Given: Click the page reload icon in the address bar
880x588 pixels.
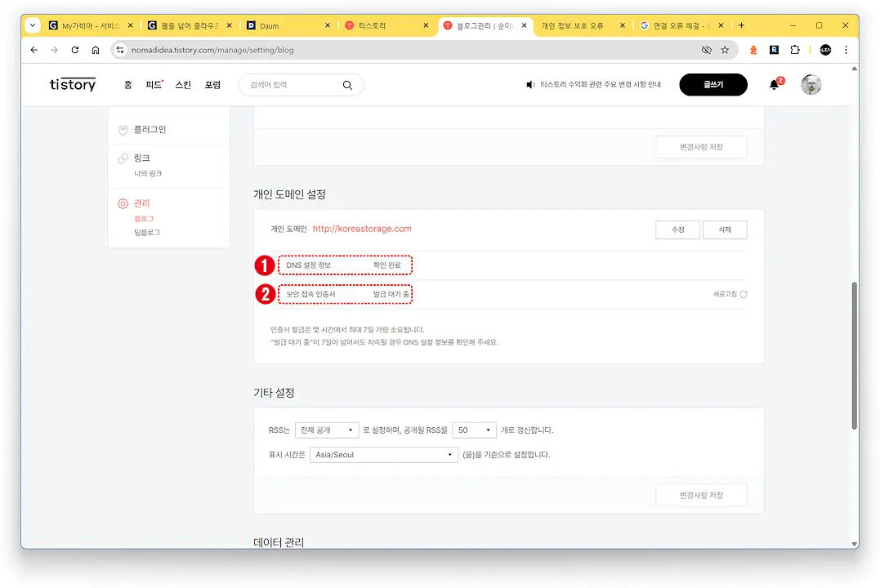Looking at the screenshot, I should (x=74, y=49).
